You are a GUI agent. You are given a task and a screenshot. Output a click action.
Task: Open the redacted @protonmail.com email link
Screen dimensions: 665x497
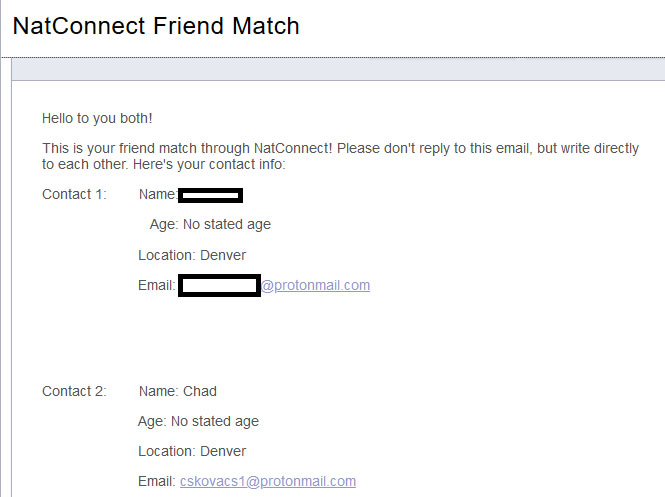pyautogui.click(x=316, y=285)
